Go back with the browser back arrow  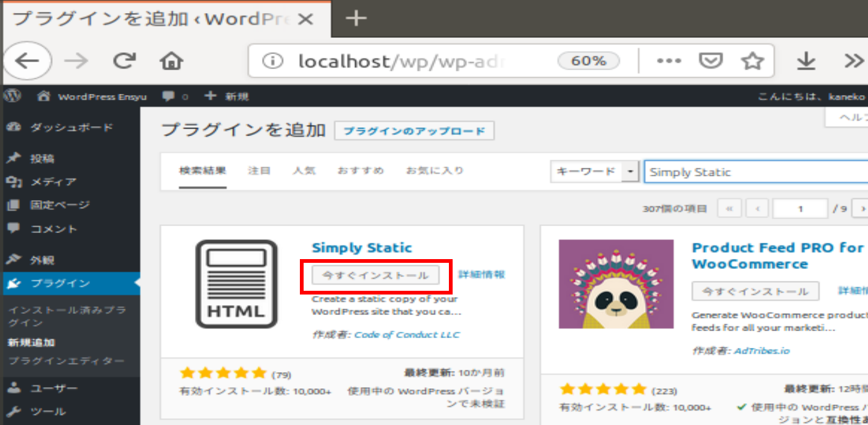pos(27,61)
